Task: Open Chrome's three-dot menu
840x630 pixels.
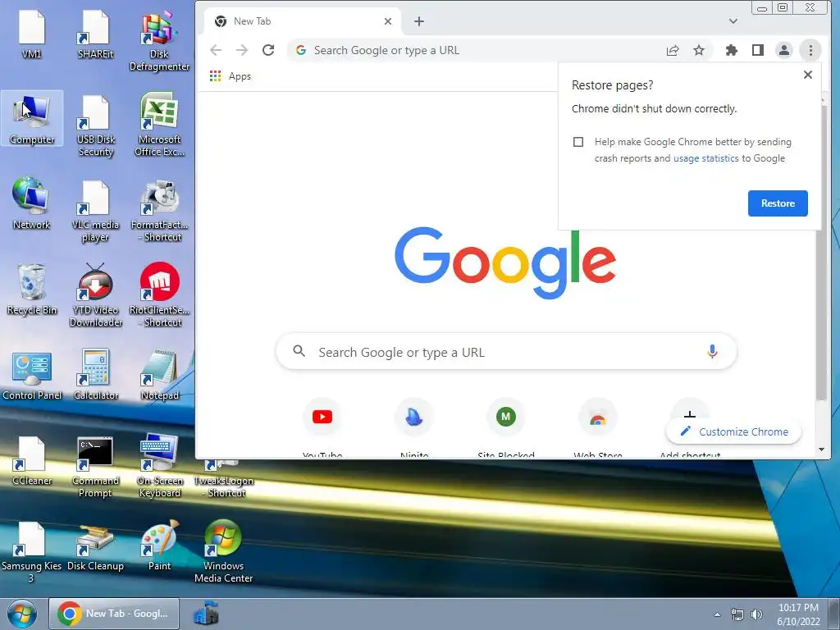Action: click(x=810, y=50)
